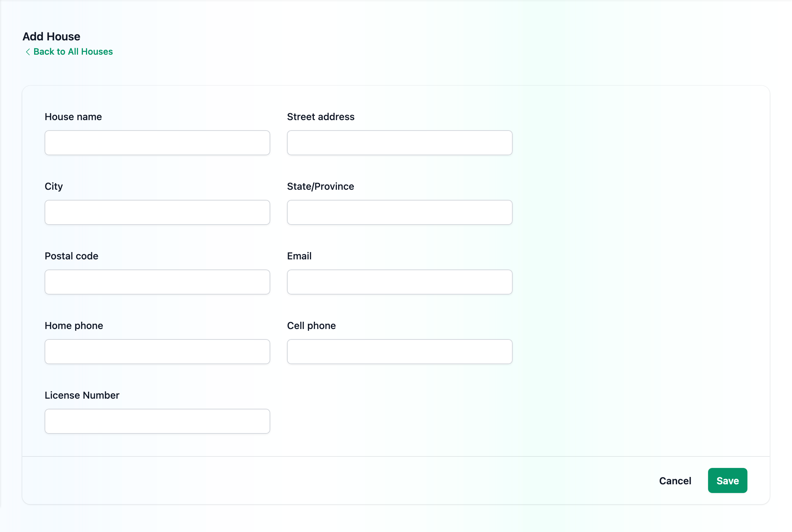This screenshot has height=532, width=792.
Task: Click the Street address label
Action: [320, 117]
